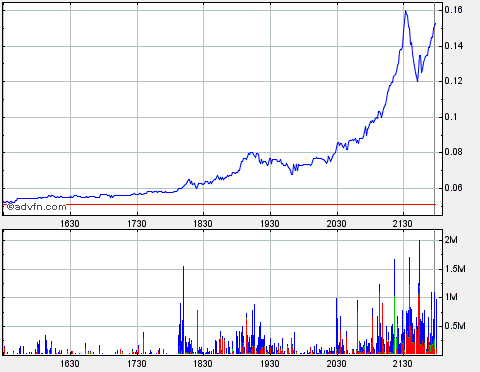Select the 0.12 price axis label

(453, 81)
